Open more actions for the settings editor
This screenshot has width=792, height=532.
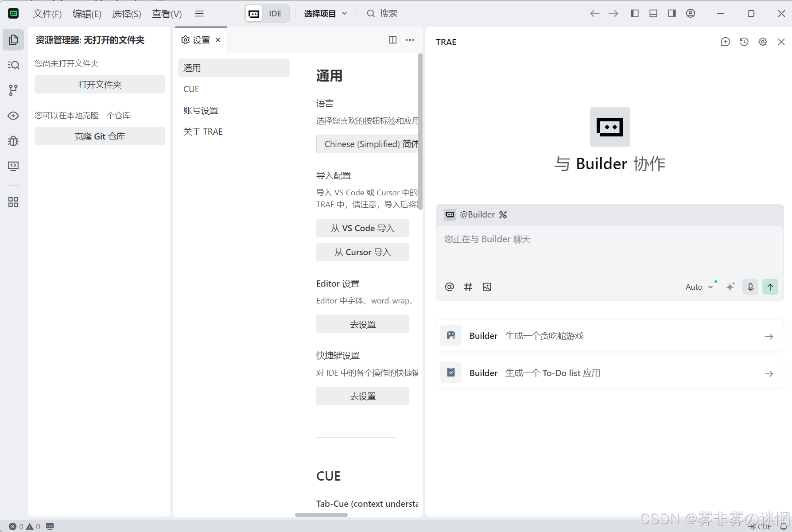(410, 40)
